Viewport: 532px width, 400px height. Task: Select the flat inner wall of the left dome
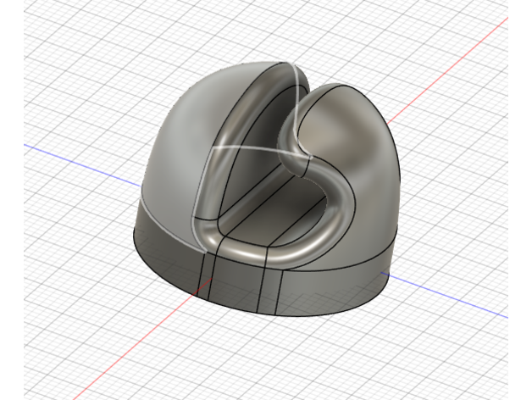click(246, 169)
